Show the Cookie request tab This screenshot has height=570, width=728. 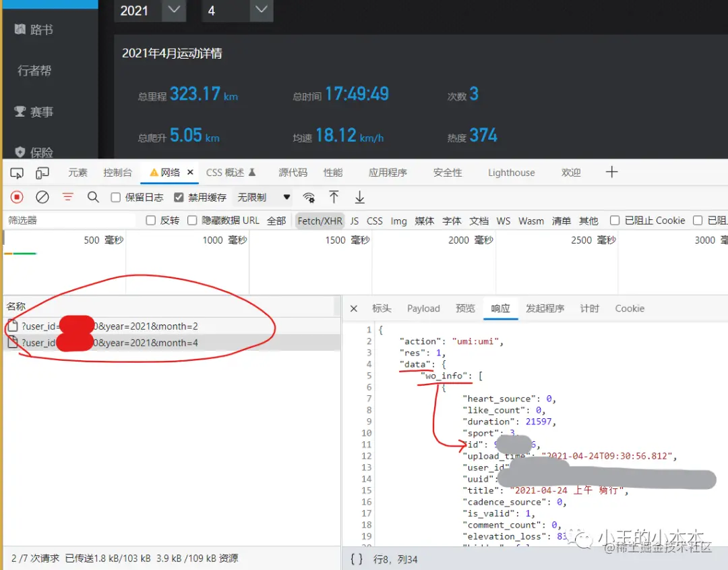(x=630, y=308)
